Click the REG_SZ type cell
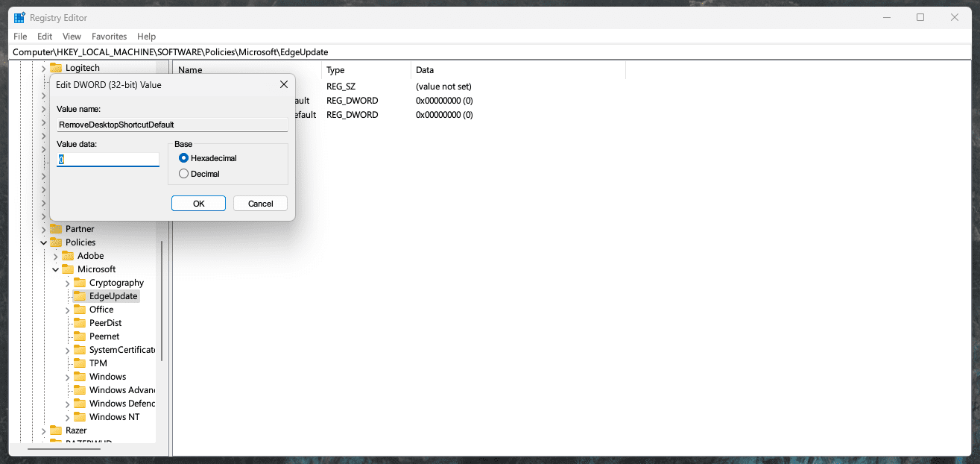This screenshot has width=980, height=464. [343, 87]
